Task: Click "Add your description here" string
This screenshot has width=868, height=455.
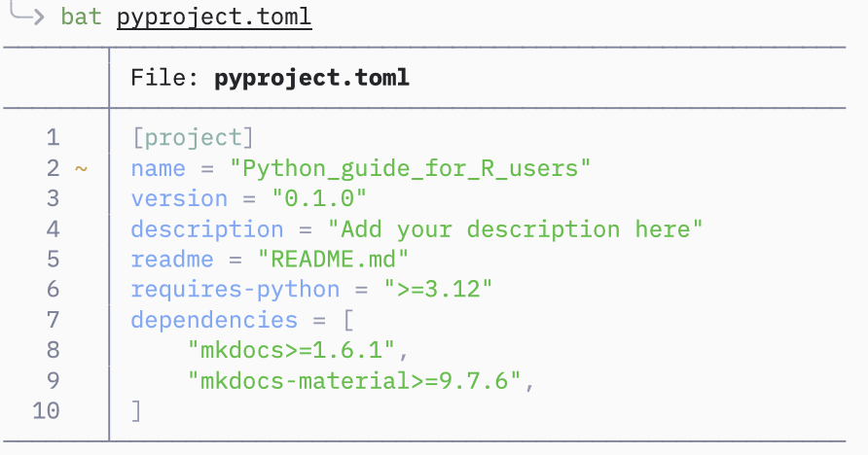Action: coord(515,229)
